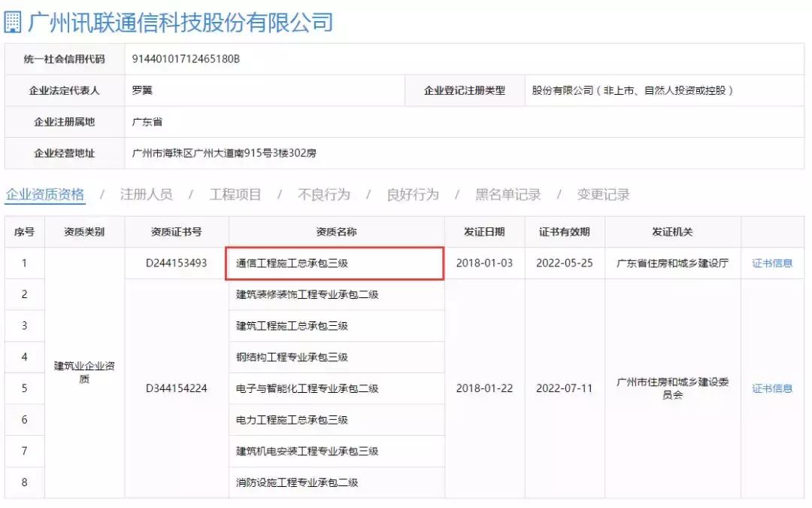812x508 pixels.
Task: Click category cell 建筑业企业资质
Action: point(84,373)
